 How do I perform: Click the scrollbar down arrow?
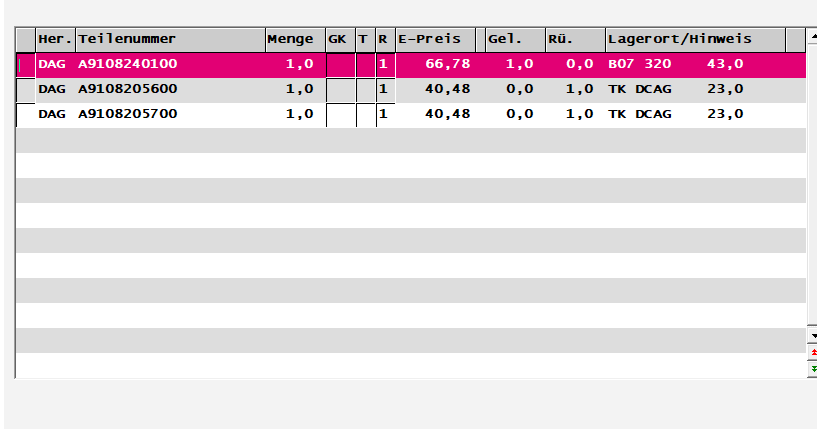click(813, 336)
